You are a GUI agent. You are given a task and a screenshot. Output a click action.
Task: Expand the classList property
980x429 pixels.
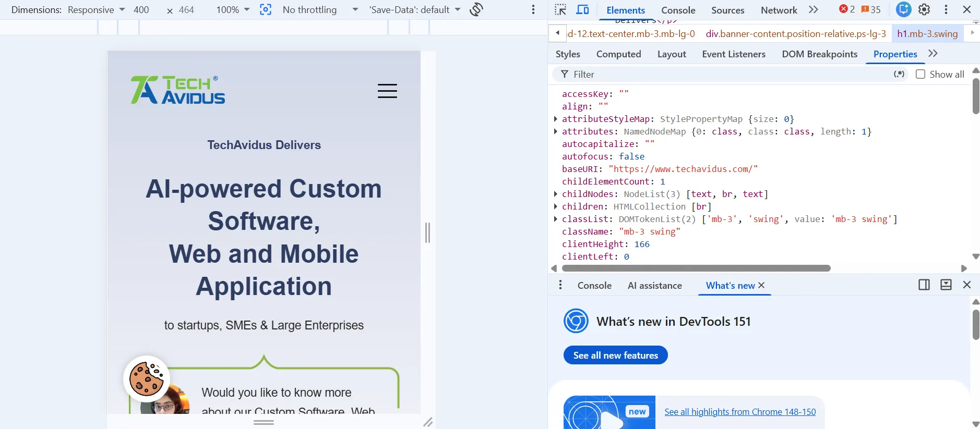pos(556,219)
